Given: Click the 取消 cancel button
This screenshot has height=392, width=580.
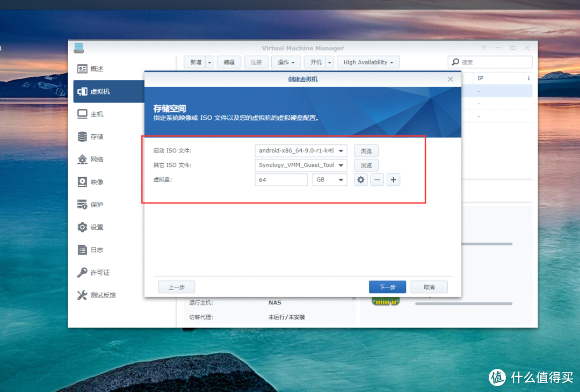Looking at the screenshot, I should 429,287.
